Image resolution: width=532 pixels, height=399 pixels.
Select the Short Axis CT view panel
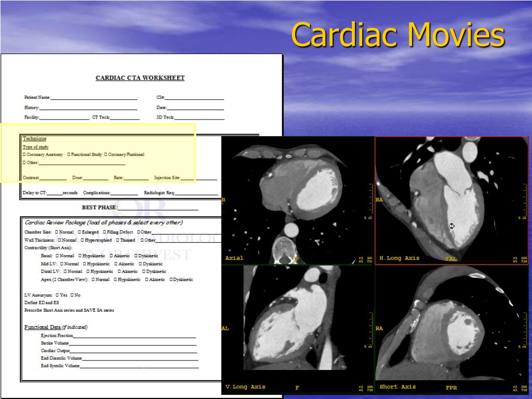[451, 330]
